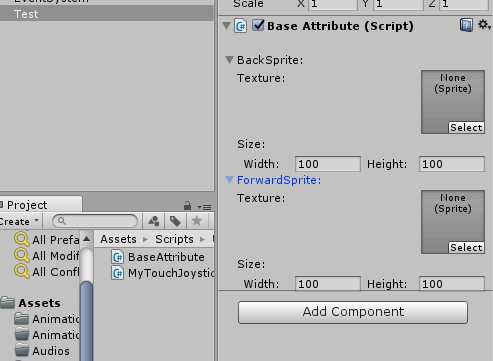
Task: Select the Test object in Hierarchy
Action: coord(106,14)
